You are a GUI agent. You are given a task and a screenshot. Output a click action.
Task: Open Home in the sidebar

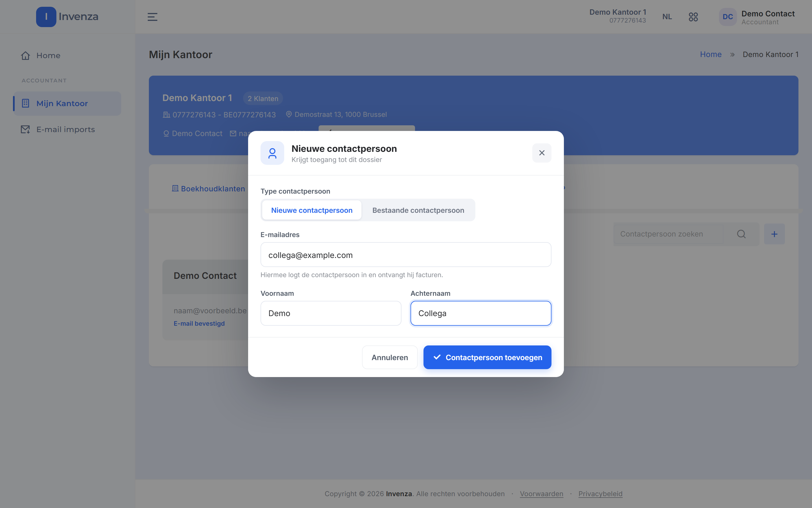pyautogui.click(x=67, y=55)
